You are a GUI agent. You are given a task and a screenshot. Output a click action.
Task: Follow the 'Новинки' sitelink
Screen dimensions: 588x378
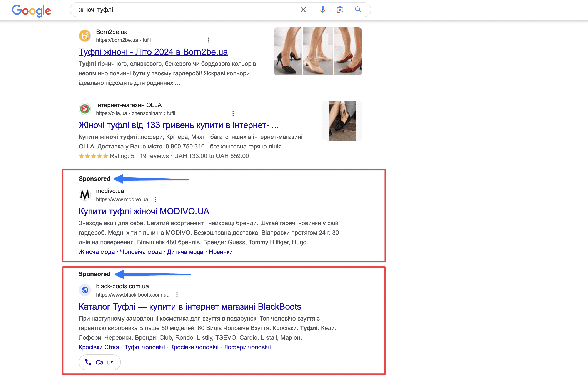[220, 252]
